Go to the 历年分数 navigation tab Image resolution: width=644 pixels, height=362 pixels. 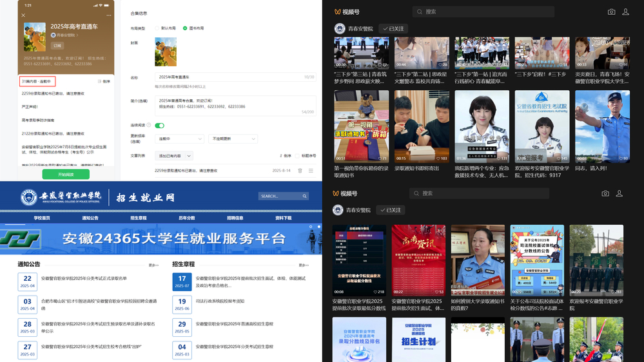[187, 218]
